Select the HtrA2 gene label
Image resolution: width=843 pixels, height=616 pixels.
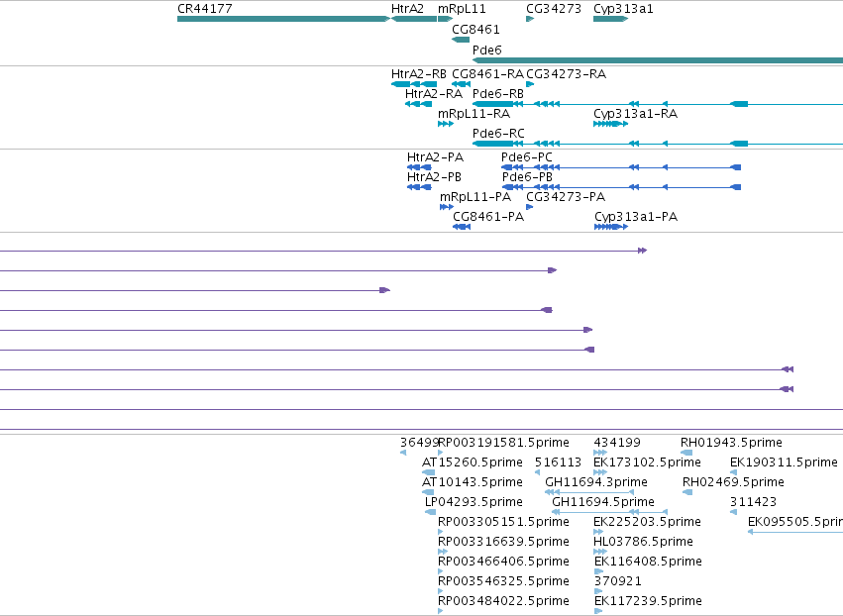point(407,9)
